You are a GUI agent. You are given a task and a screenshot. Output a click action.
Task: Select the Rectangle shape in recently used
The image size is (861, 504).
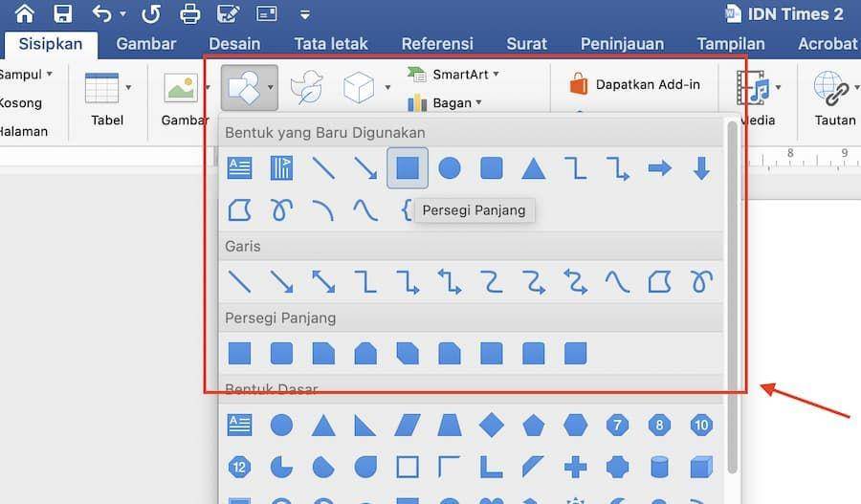[x=407, y=168]
